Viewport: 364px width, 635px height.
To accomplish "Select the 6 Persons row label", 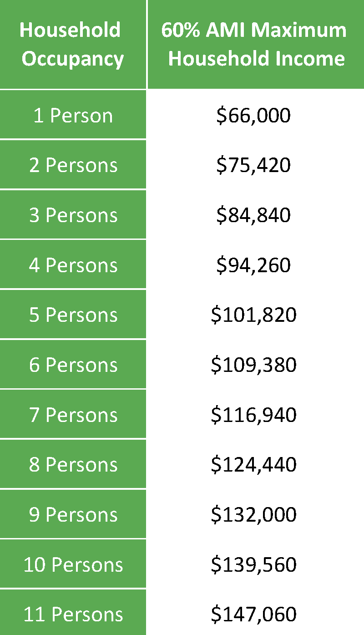I will pos(73,365).
